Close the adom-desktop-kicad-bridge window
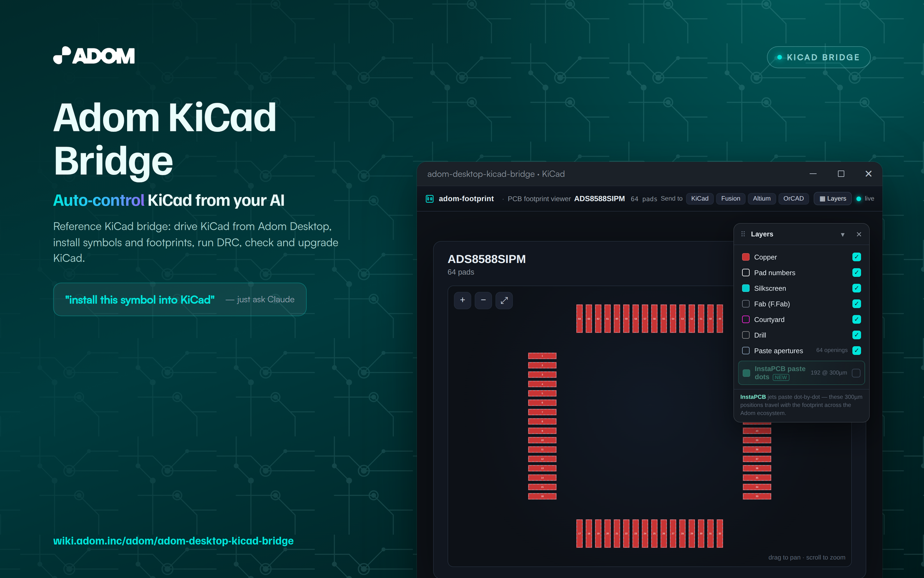Image resolution: width=924 pixels, height=578 pixels. point(869,174)
